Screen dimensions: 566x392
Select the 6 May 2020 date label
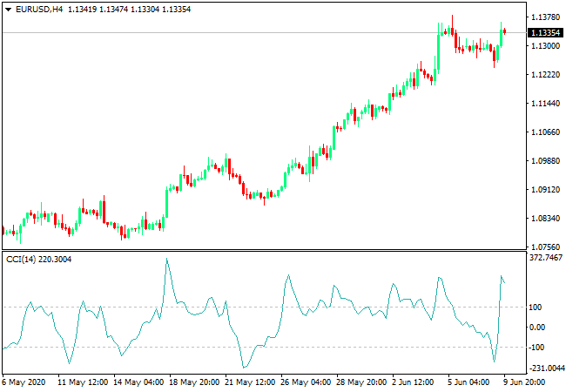tap(25, 382)
